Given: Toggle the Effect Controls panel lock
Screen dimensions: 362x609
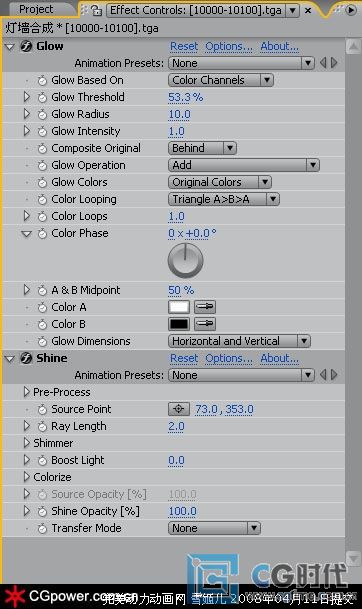Looking at the screenshot, I should tap(96, 11).
